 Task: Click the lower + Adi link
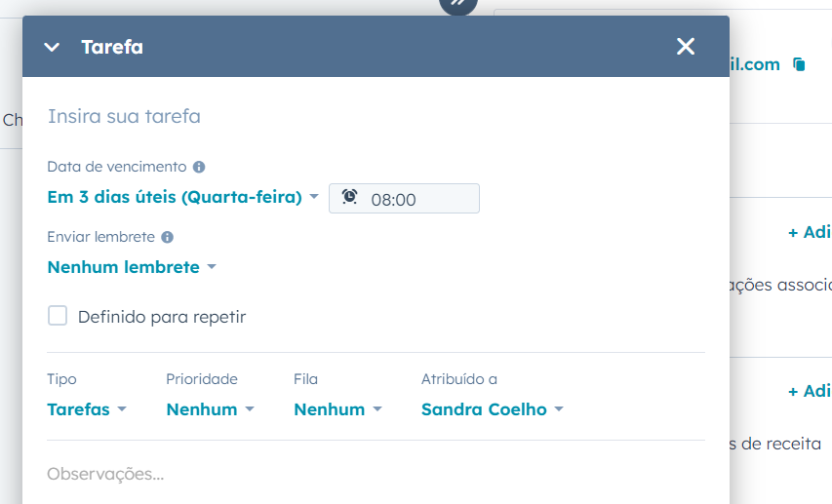[810, 391]
